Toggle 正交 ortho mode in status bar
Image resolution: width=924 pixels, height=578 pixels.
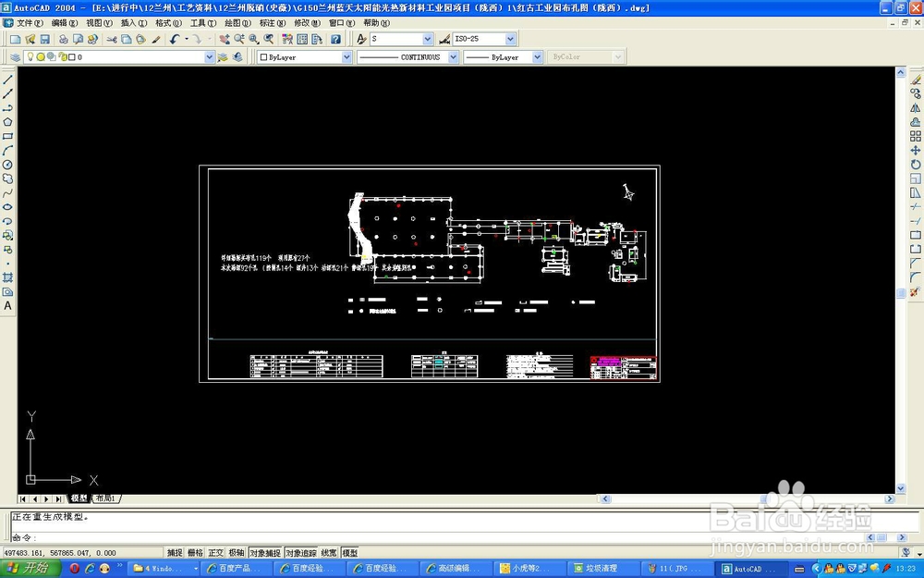click(x=215, y=553)
